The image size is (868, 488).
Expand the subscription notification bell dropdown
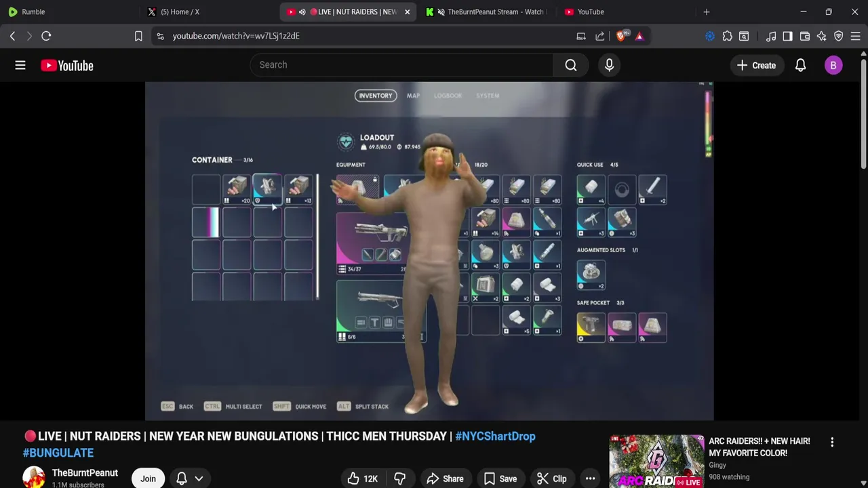(x=190, y=479)
